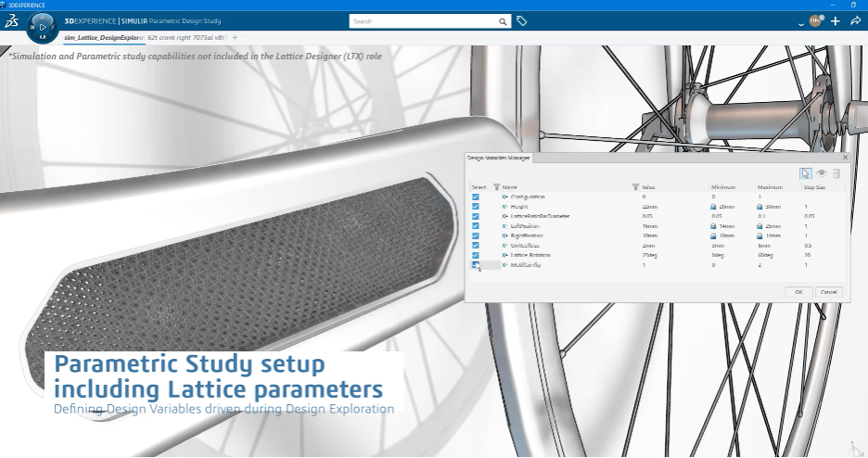
Task: Click the share arrow icon
Action: click(x=855, y=20)
